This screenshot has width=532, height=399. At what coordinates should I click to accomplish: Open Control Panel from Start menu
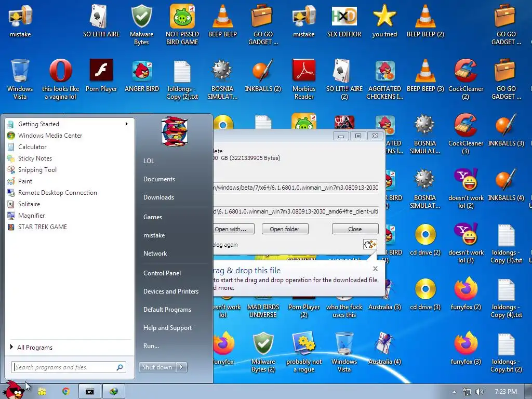[x=162, y=273]
